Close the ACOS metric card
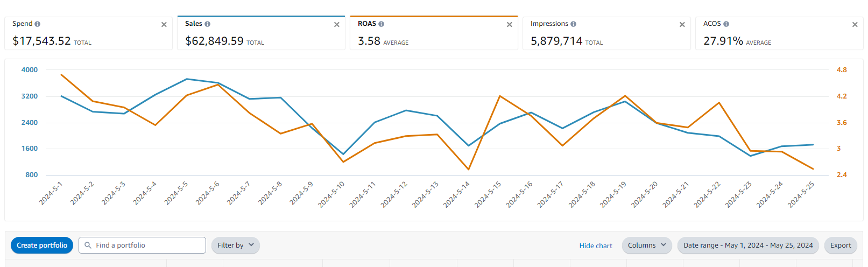Image resolution: width=868 pixels, height=267 pixels. (x=855, y=25)
